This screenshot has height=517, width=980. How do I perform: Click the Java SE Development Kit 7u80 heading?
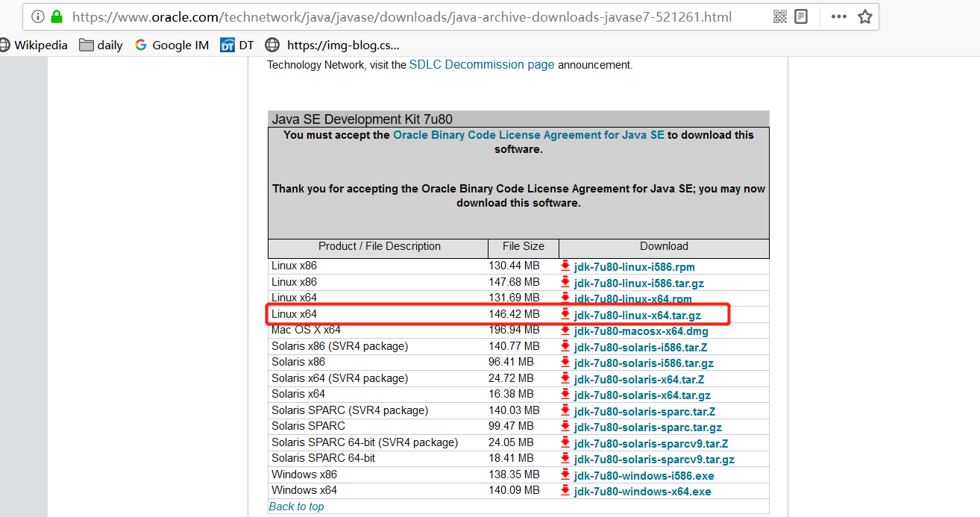tap(362, 119)
